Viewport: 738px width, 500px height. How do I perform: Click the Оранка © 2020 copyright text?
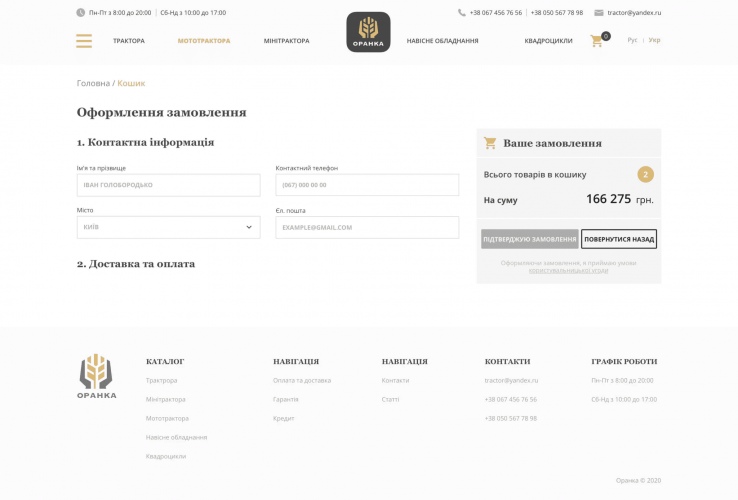(x=638, y=481)
